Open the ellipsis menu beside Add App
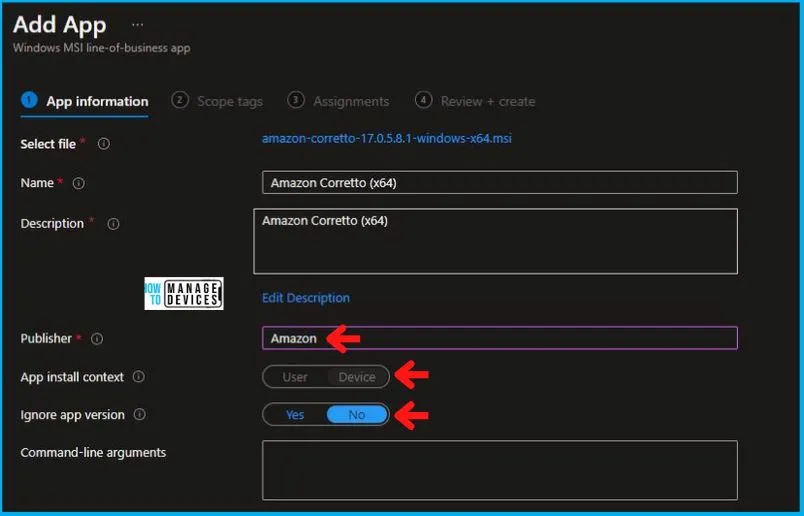 [x=137, y=25]
